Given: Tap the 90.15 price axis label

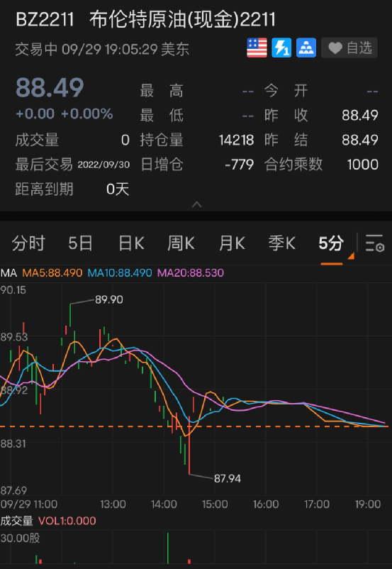Looking at the screenshot, I should tap(13, 290).
